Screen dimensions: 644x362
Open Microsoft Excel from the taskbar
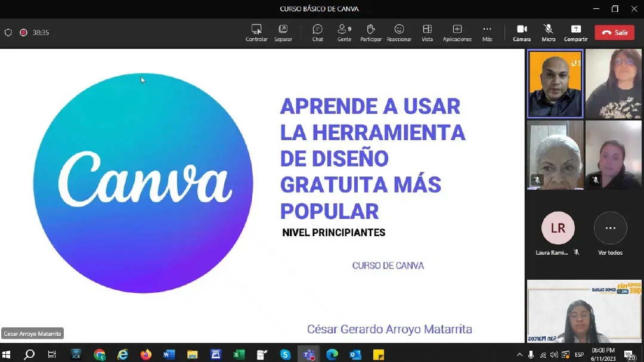[239, 354]
